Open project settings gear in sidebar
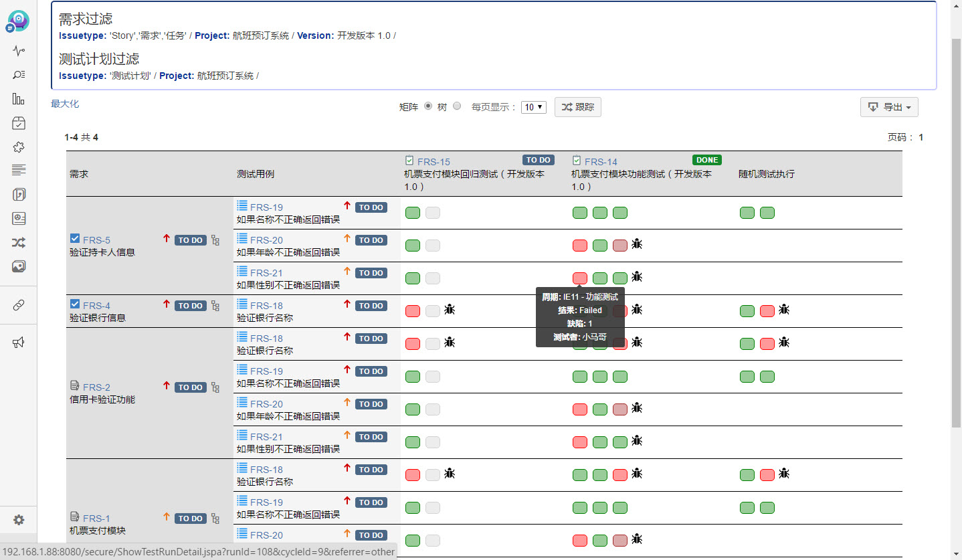The image size is (962, 560). pyautogui.click(x=19, y=520)
